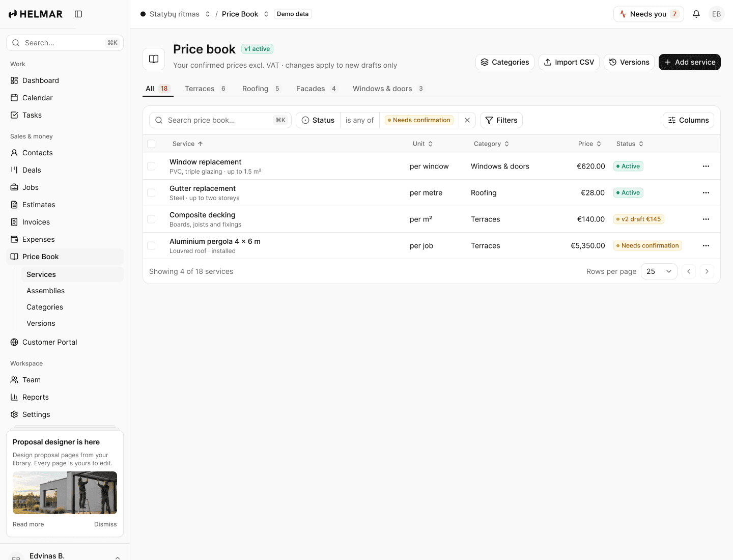
Task: Open the proposal designer promo image
Action: 65,493
